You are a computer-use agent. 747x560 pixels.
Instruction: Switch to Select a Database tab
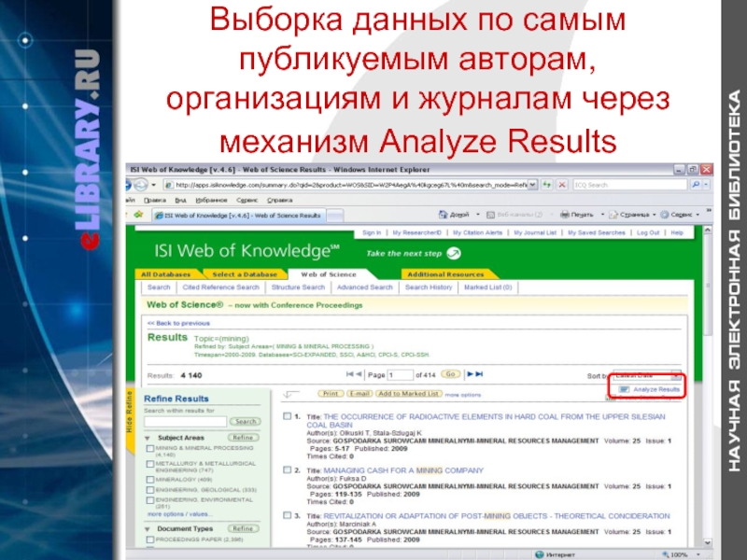245,274
